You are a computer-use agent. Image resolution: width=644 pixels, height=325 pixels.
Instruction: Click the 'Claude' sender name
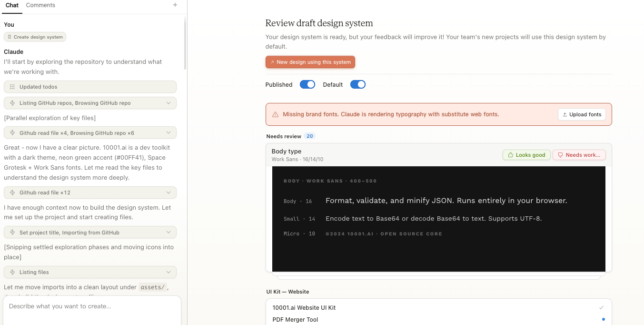pos(13,51)
